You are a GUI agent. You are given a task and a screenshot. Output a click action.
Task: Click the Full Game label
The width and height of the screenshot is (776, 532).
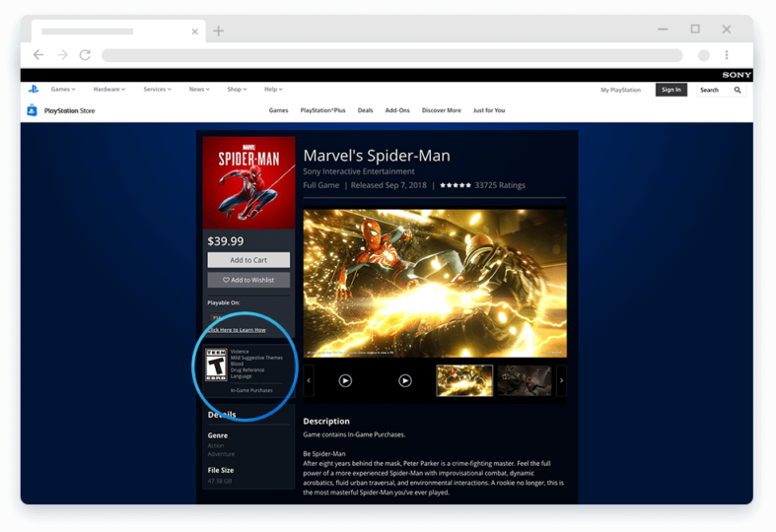321,185
